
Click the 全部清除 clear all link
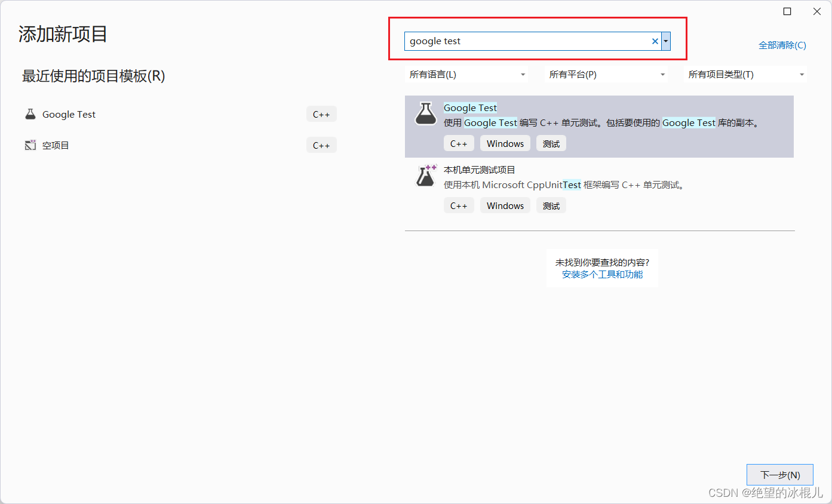click(x=782, y=45)
